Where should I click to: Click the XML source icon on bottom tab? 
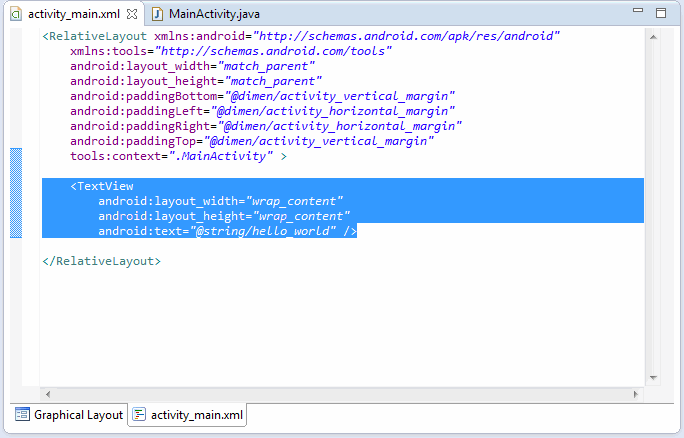[139, 414]
